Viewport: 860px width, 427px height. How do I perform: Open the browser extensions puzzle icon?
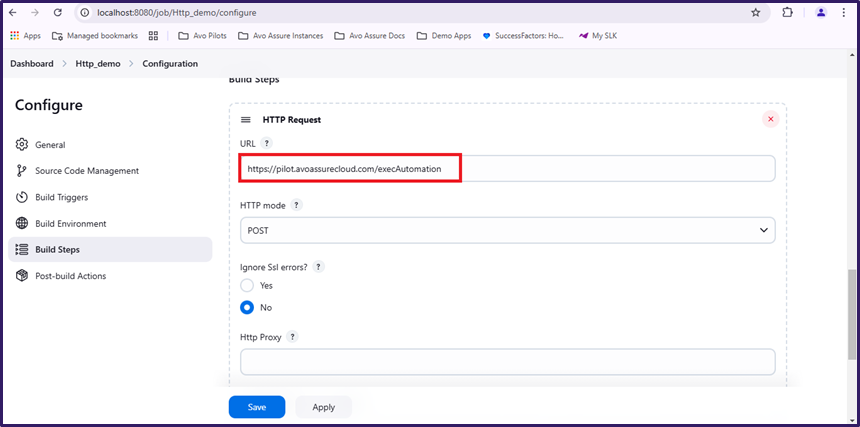[x=787, y=13]
